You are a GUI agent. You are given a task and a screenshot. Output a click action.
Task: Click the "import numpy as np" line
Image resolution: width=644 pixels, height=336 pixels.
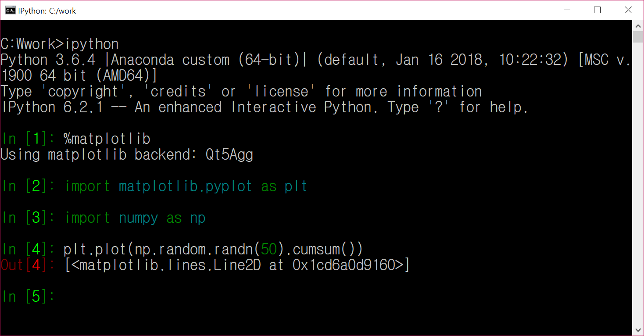click(x=135, y=218)
